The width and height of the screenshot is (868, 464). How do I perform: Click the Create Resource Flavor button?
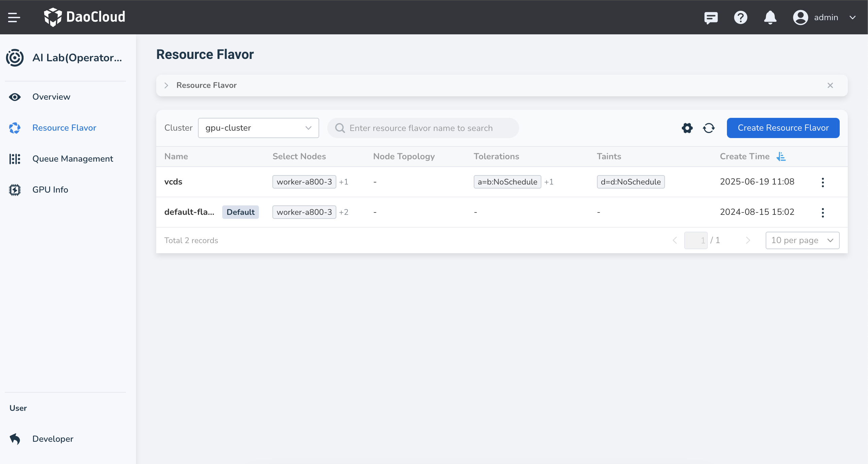pyautogui.click(x=783, y=128)
